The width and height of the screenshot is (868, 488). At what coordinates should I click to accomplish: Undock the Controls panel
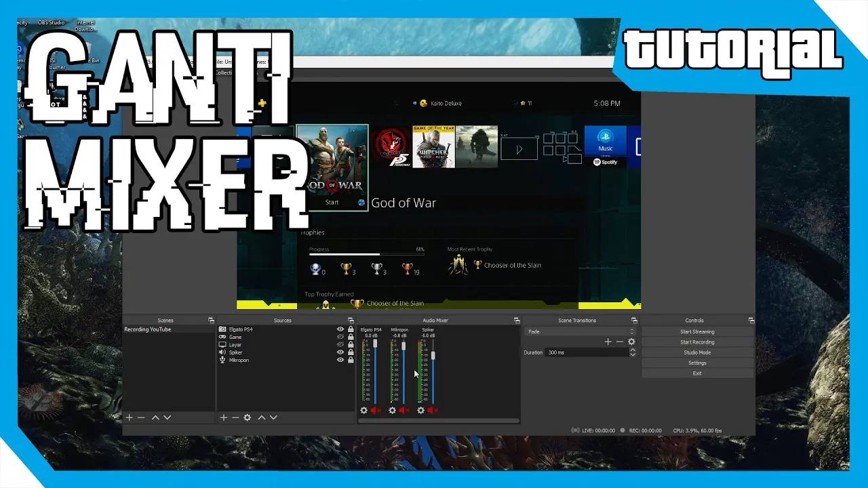pos(751,321)
